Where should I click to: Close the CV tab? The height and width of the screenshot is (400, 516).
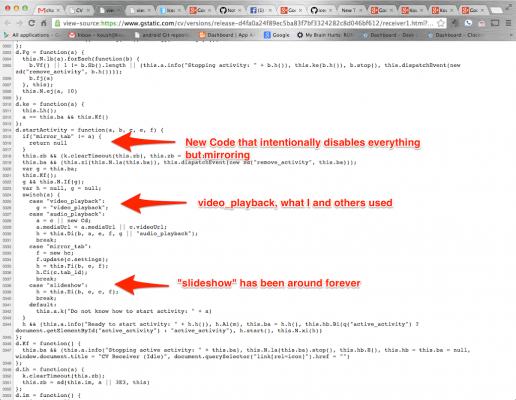(x=88, y=10)
